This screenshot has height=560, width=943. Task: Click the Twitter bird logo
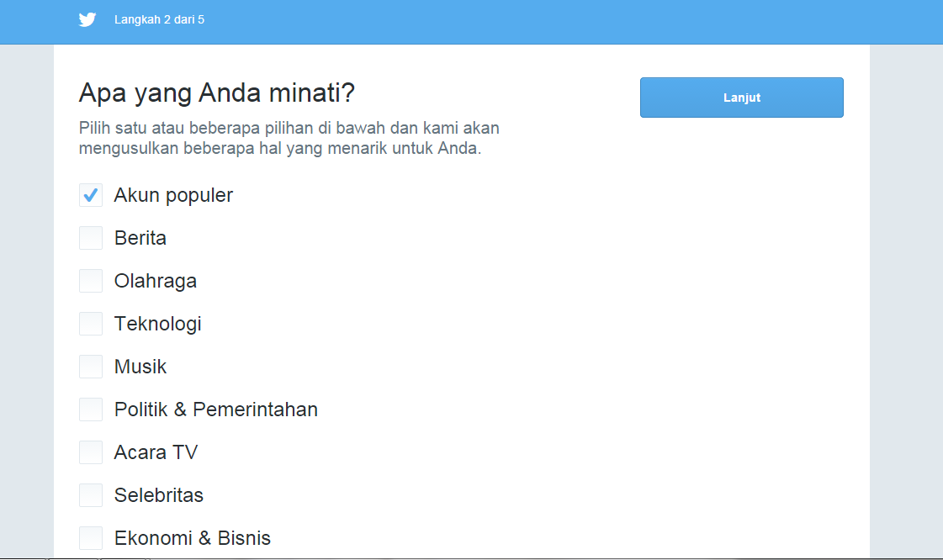87,19
